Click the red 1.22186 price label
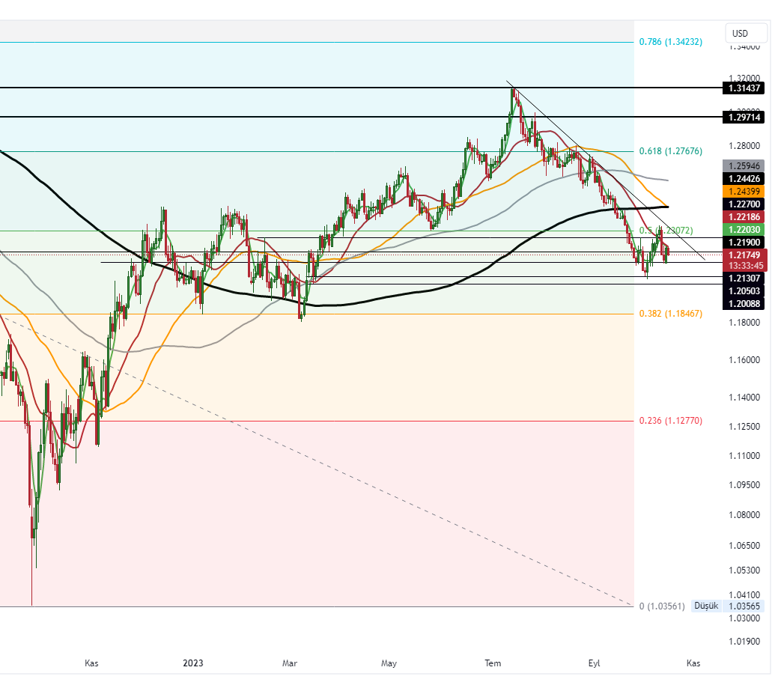This screenshot has width=778, height=700. (744, 216)
